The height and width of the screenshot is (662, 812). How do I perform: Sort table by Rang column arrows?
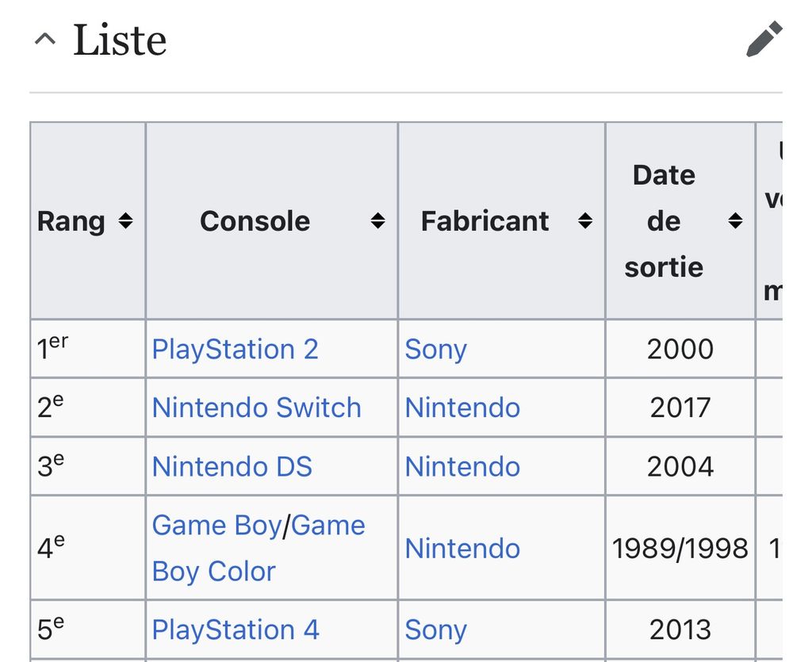125,221
